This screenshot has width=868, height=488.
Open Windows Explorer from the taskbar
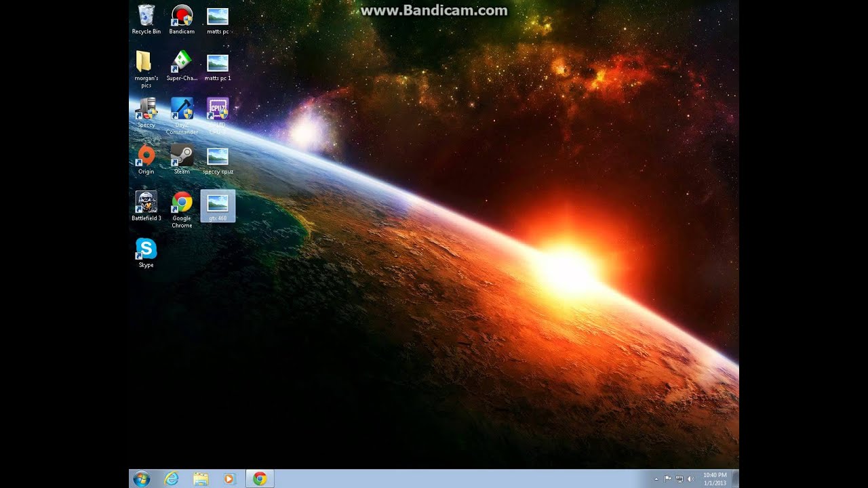click(x=201, y=479)
